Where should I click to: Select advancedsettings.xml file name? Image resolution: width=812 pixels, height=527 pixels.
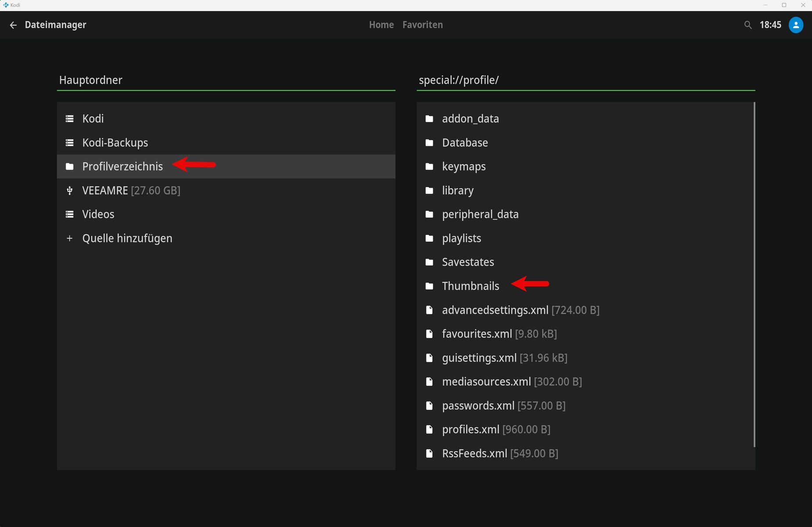pos(495,310)
